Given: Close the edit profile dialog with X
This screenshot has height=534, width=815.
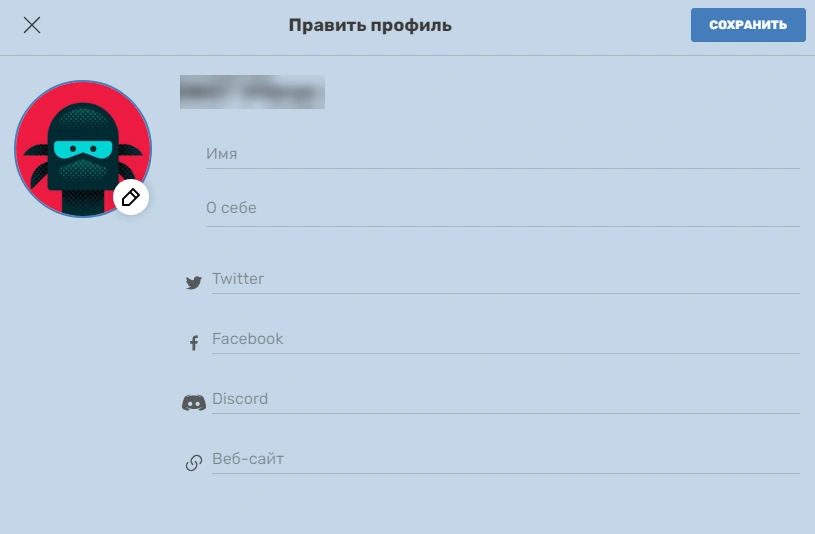Looking at the screenshot, I should tap(32, 25).
